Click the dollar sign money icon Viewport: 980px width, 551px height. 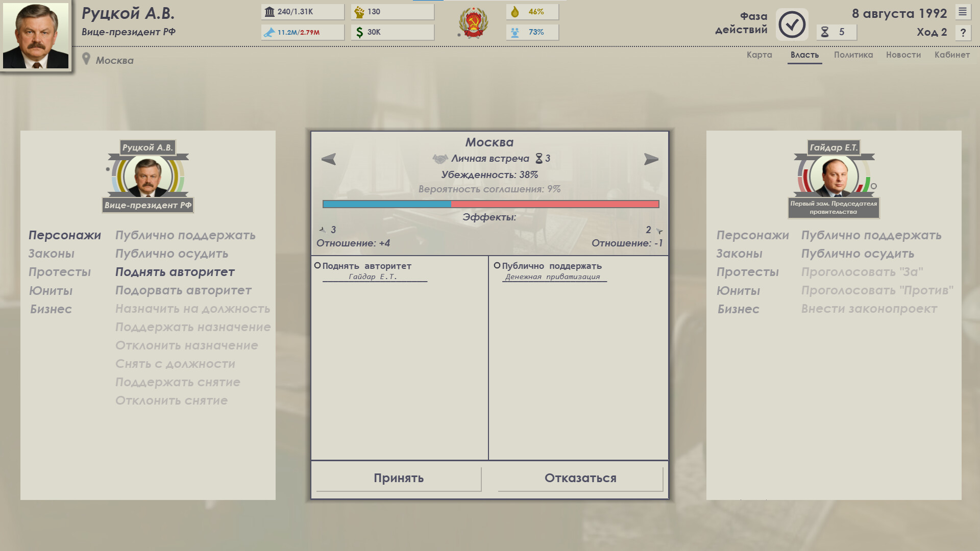coord(359,32)
